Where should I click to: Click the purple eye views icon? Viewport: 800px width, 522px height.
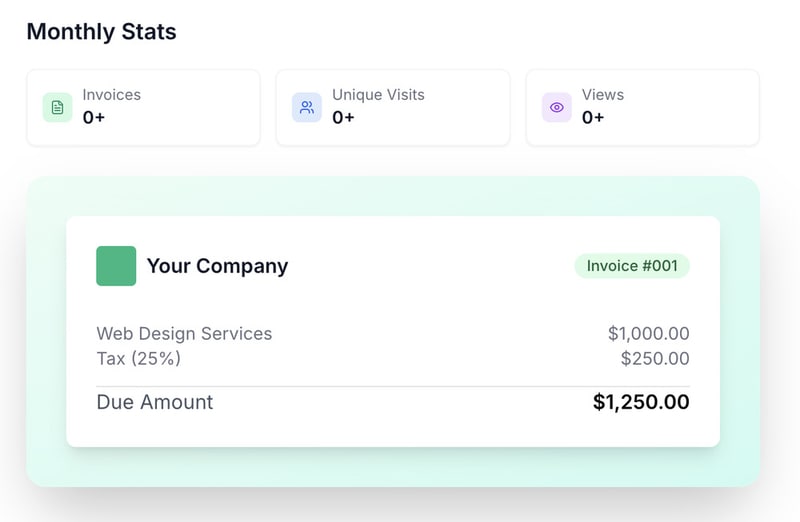[557, 107]
